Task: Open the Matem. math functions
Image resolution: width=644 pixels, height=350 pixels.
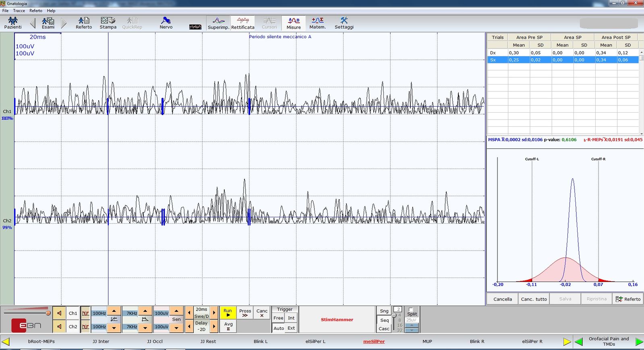Action: click(x=317, y=23)
